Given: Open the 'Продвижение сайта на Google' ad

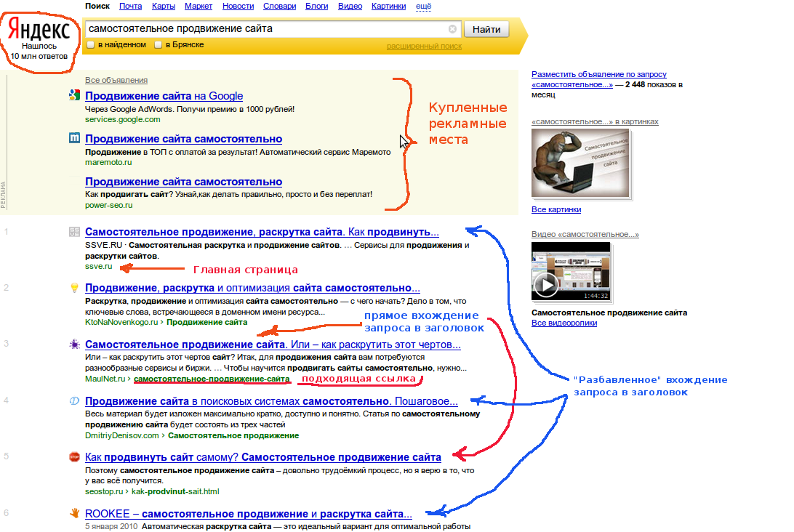Looking at the screenshot, I should (x=164, y=96).
